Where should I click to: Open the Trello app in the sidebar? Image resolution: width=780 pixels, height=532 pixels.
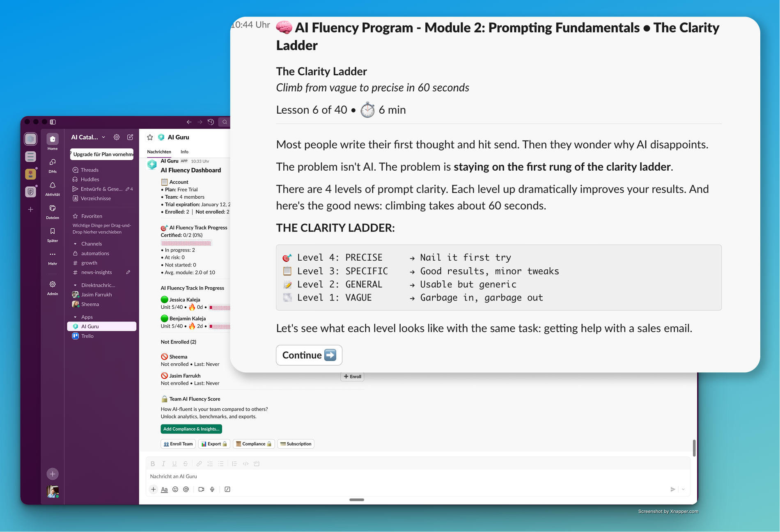tap(87, 336)
